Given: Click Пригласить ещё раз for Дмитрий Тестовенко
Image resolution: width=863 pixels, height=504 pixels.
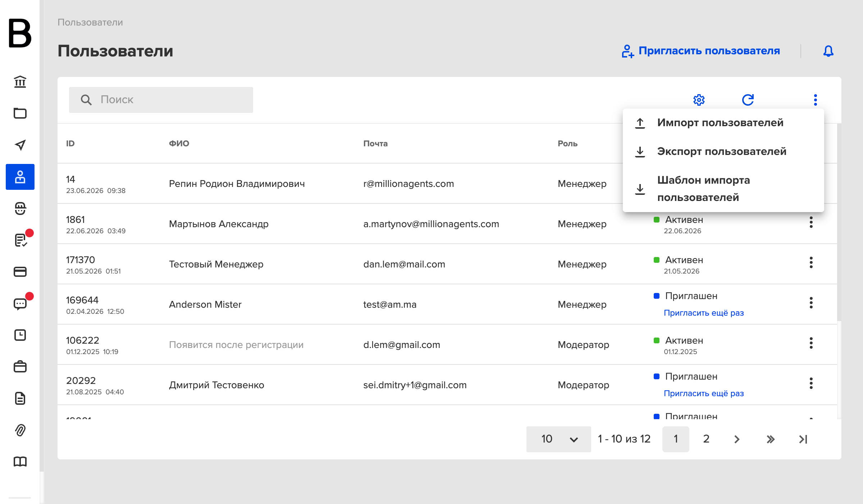Looking at the screenshot, I should pos(704,394).
